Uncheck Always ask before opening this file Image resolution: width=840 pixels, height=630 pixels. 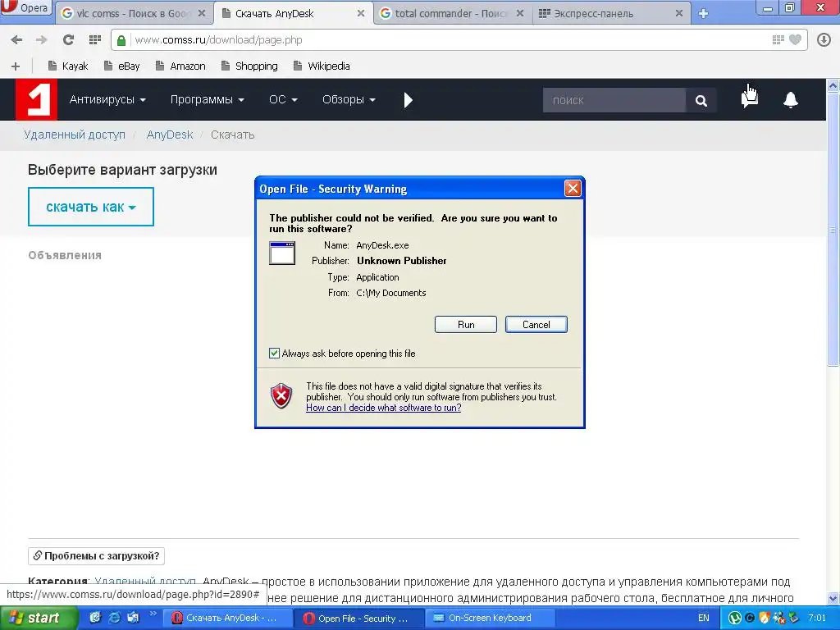[274, 353]
